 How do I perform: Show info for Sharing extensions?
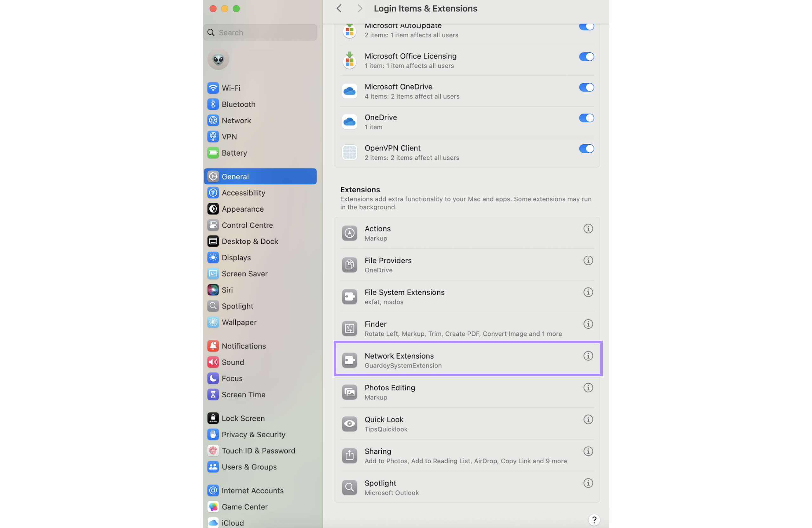pyautogui.click(x=588, y=451)
